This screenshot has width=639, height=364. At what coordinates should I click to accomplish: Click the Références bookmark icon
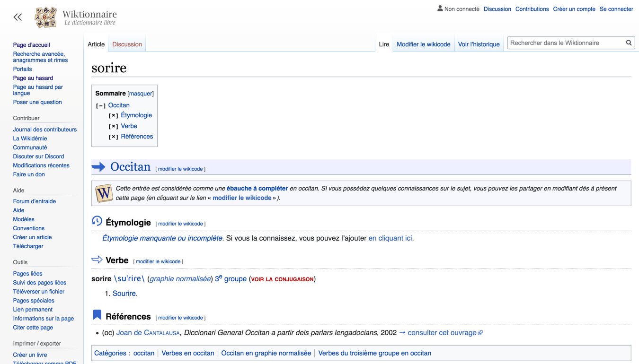pos(97,315)
